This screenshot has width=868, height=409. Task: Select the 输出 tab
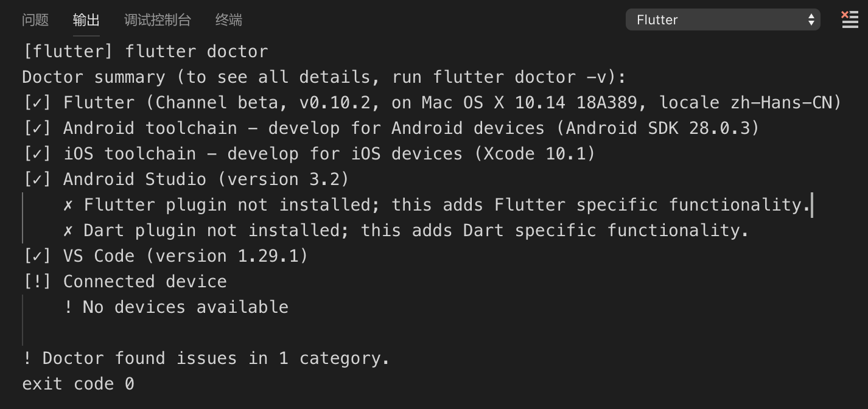tap(86, 20)
